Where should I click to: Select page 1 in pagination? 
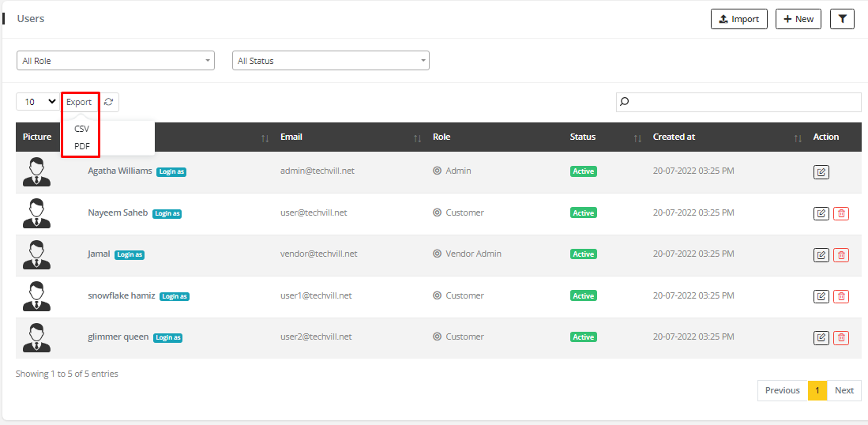tap(817, 391)
